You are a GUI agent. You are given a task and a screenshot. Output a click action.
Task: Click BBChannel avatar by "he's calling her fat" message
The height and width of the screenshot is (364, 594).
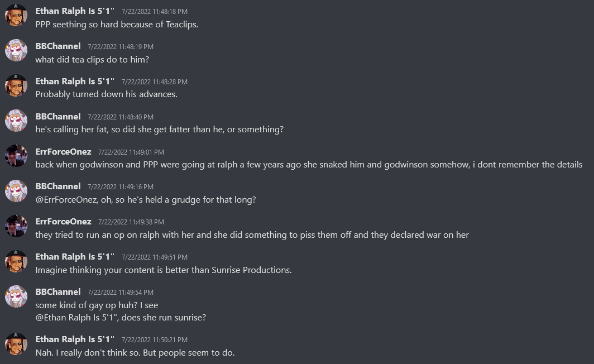pos(16,121)
